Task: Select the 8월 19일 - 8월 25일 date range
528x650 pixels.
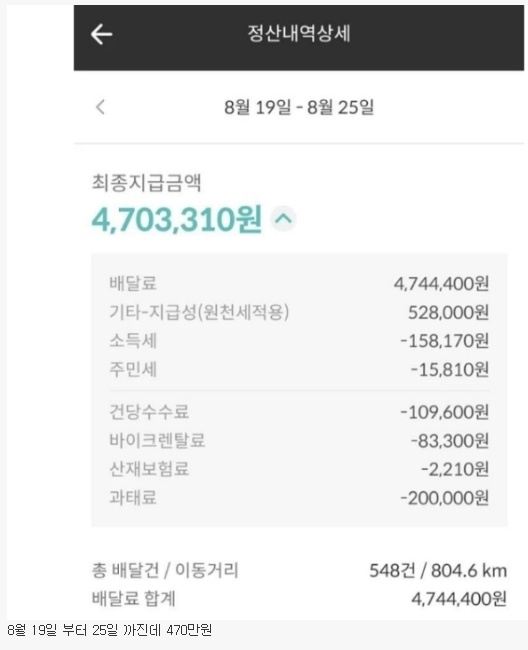Action: (x=299, y=107)
